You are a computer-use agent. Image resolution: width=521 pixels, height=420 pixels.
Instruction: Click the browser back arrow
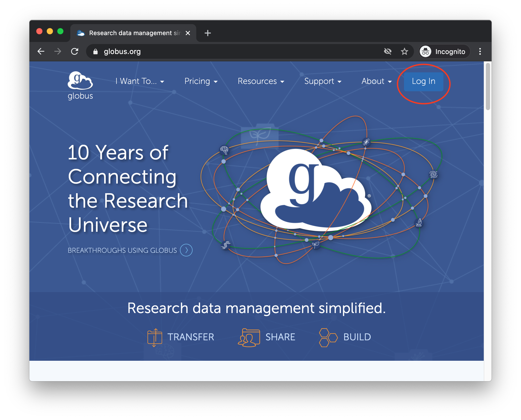coord(41,51)
